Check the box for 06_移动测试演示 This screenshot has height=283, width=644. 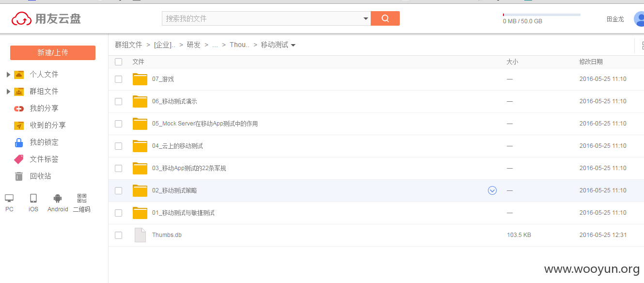click(x=119, y=101)
